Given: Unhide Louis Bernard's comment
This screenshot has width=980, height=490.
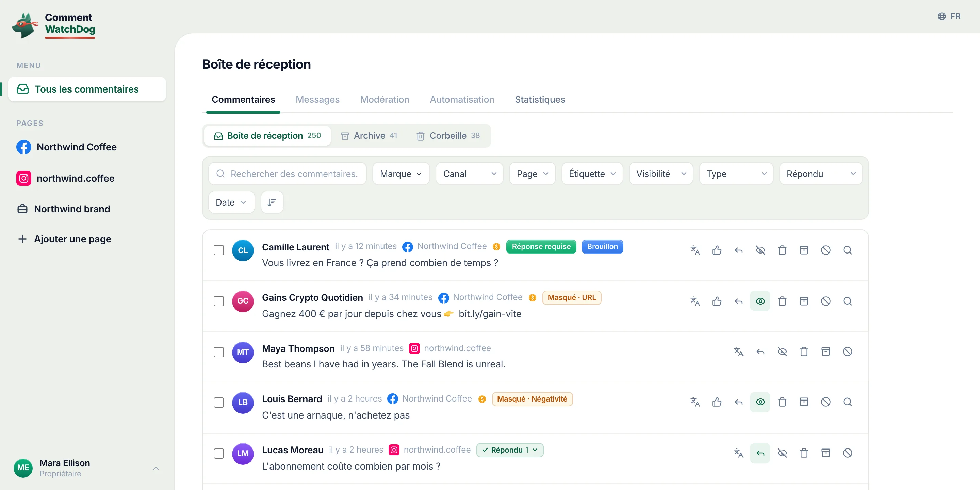Looking at the screenshot, I should 760,402.
